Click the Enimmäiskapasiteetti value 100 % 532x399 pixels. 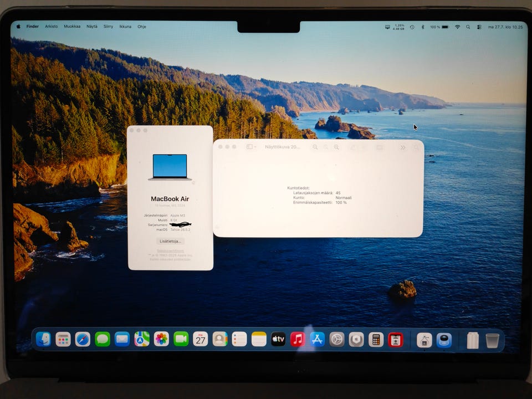click(x=341, y=203)
